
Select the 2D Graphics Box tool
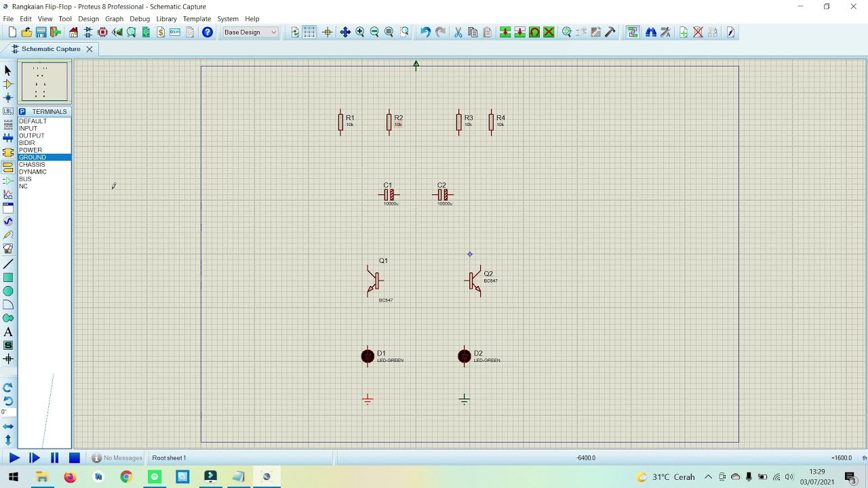(8, 277)
